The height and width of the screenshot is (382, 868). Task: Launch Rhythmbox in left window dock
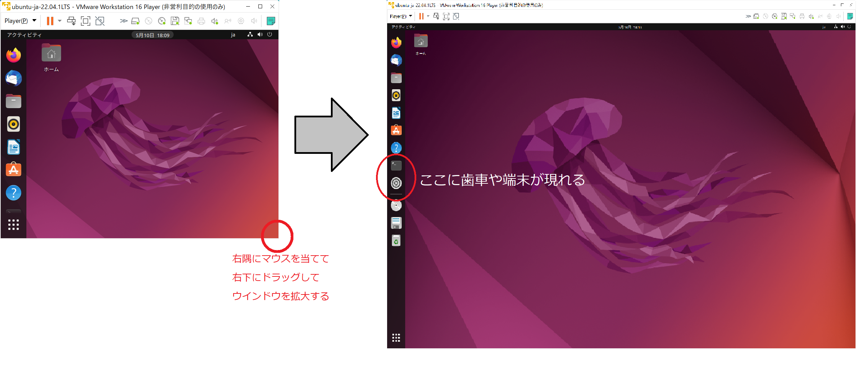coord(14,124)
